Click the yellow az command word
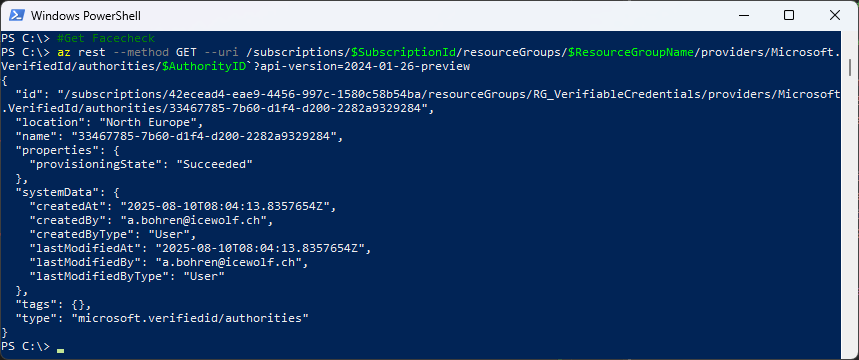Viewport: 859px width, 360px height. (x=64, y=53)
